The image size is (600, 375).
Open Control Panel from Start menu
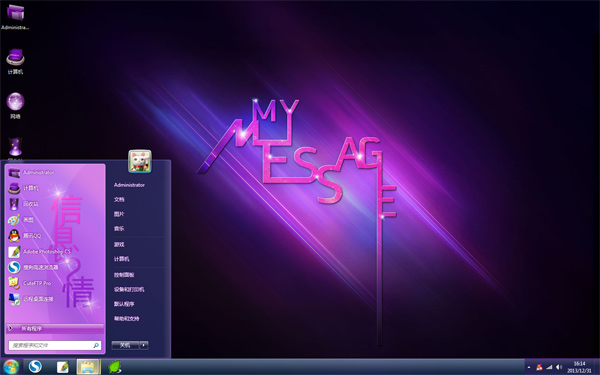pyautogui.click(x=124, y=275)
